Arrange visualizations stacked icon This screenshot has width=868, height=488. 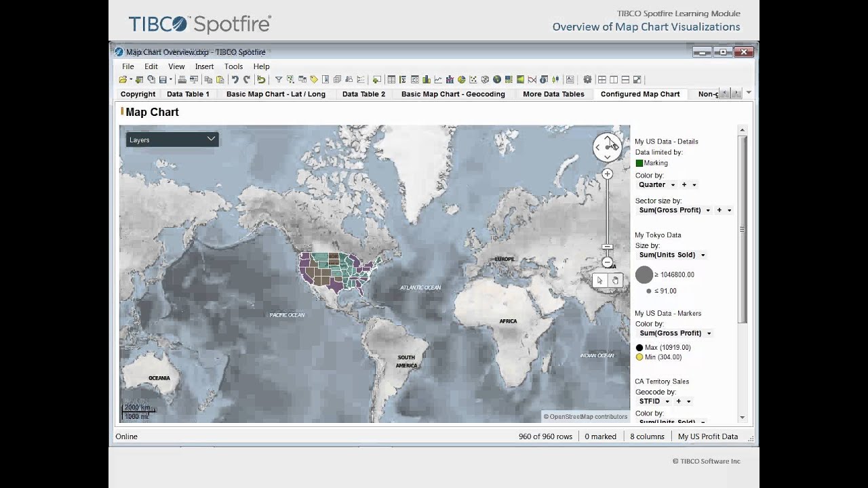click(625, 79)
